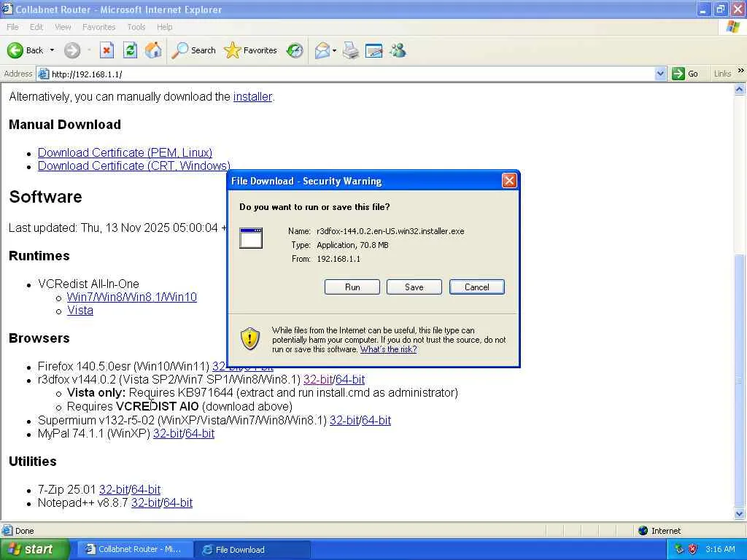Download Certificate (PEM, Linux) link
This screenshot has height=560, width=747.
tap(125, 152)
